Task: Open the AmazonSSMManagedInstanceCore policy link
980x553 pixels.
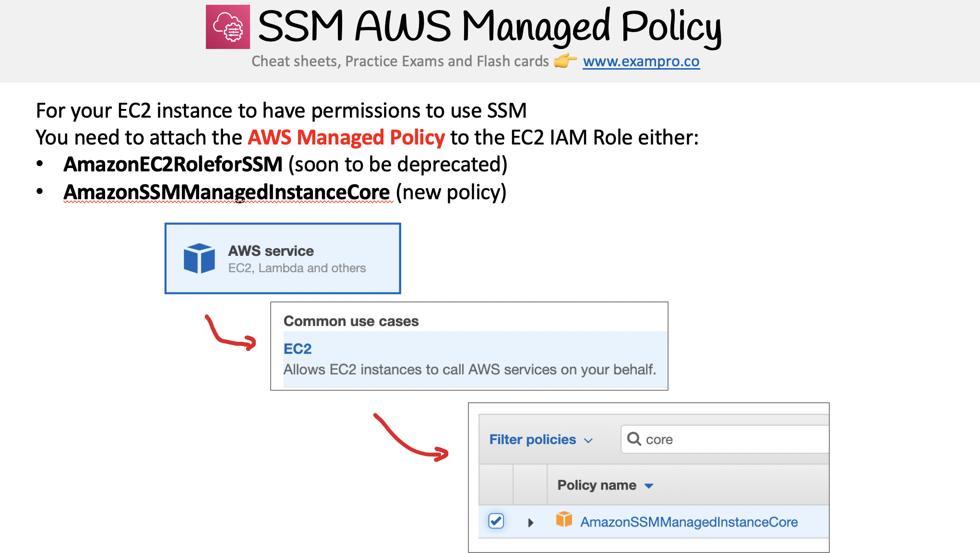Action: (x=689, y=522)
